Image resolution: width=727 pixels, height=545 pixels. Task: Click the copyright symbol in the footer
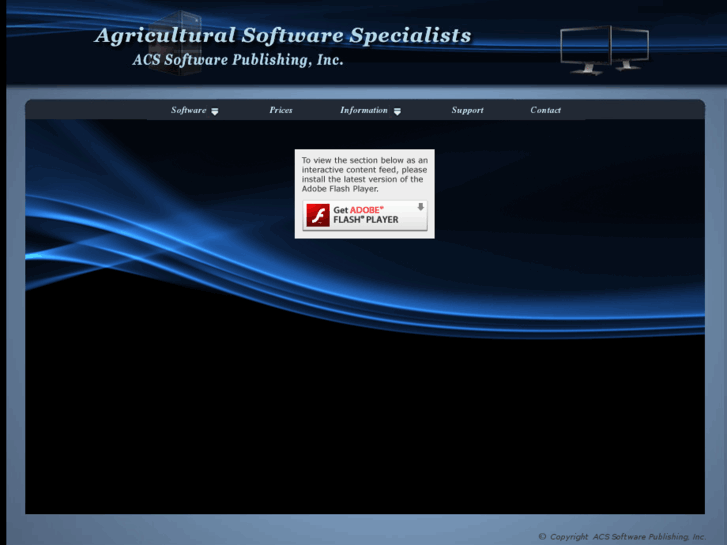click(x=542, y=537)
